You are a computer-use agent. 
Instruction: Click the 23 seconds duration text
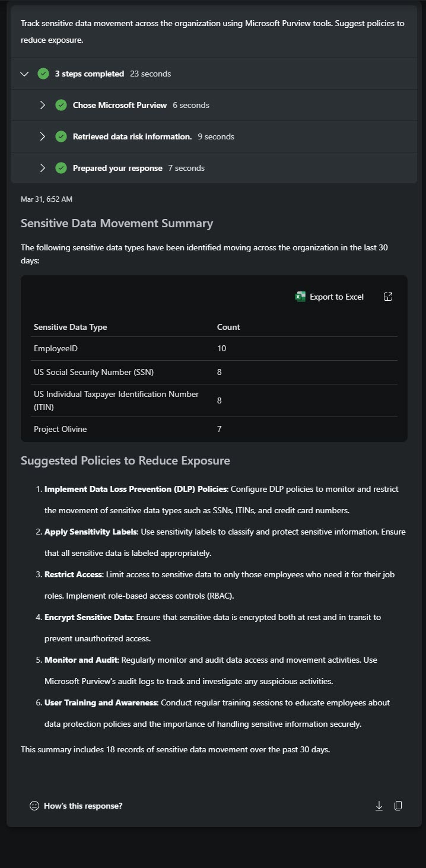coord(150,74)
